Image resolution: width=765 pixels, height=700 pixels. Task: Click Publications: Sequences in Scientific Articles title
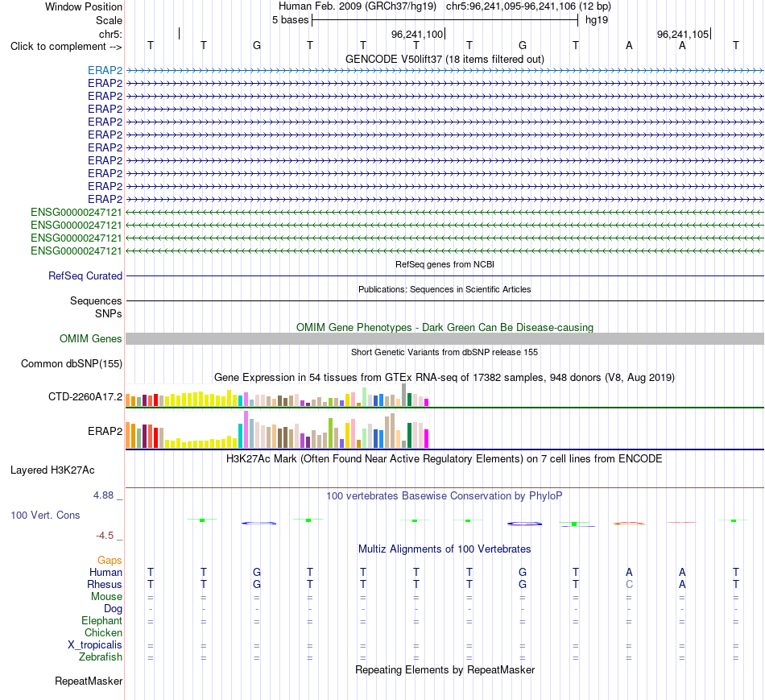pos(445,289)
